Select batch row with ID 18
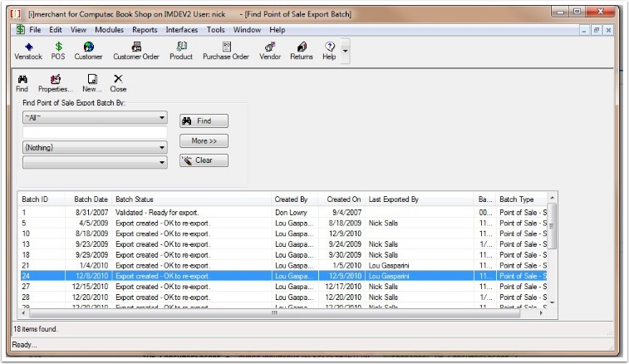The image size is (629, 364). click(x=283, y=255)
